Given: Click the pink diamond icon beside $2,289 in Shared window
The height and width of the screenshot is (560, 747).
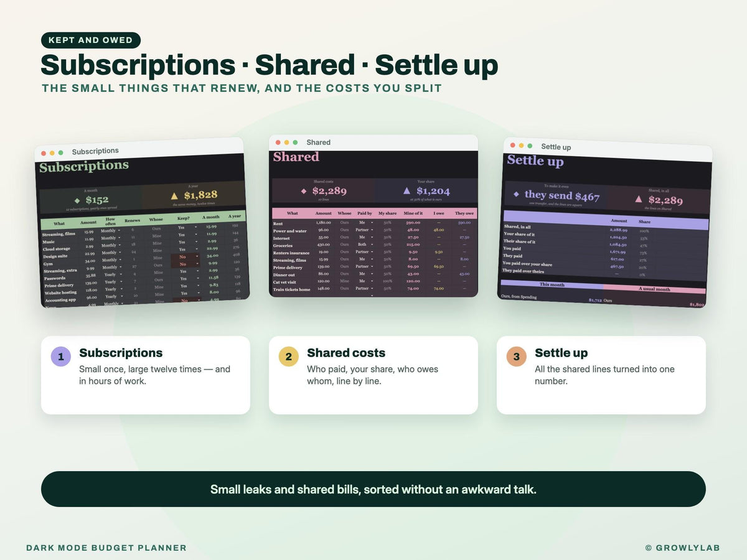Looking at the screenshot, I should point(304,191).
